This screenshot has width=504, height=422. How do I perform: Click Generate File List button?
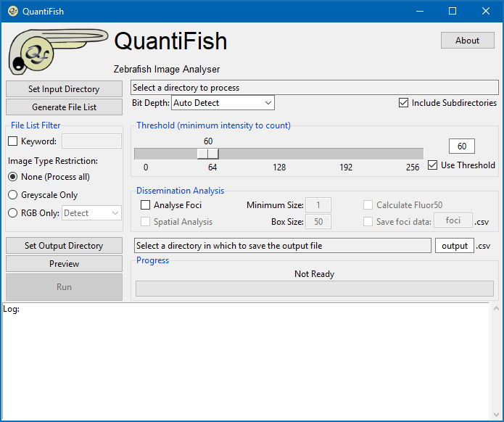pyautogui.click(x=64, y=107)
